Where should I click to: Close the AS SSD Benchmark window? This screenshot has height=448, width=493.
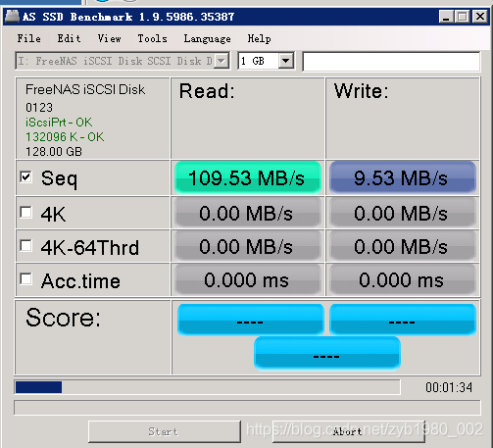pyautogui.click(x=480, y=17)
